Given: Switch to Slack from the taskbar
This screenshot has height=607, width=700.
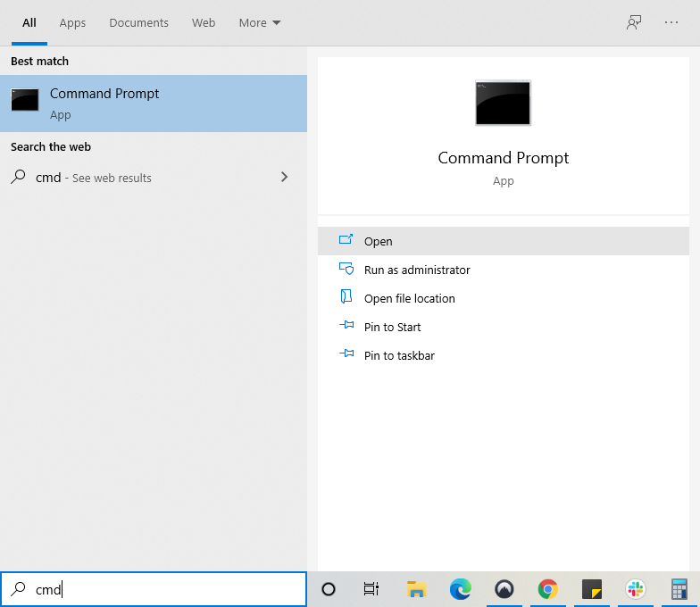Looking at the screenshot, I should click(x=635, y=589).
